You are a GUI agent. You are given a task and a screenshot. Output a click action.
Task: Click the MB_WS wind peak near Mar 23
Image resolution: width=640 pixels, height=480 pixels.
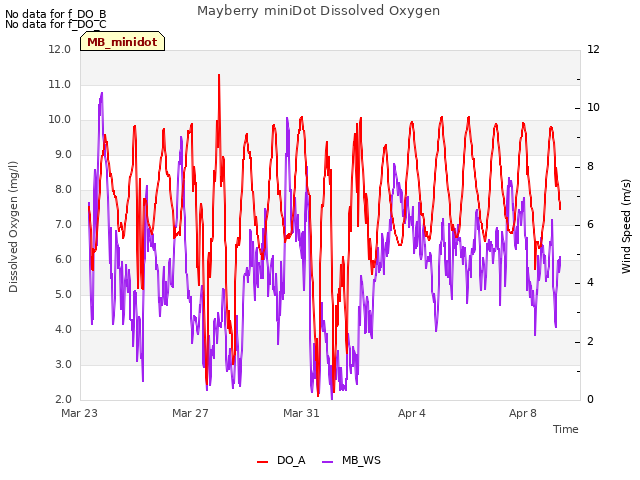(102, 94)
